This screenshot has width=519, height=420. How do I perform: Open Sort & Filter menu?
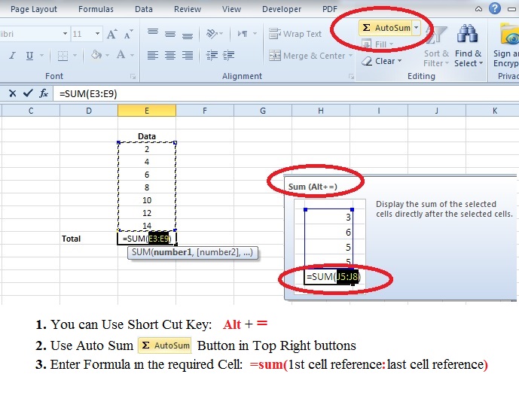(436, 47)
